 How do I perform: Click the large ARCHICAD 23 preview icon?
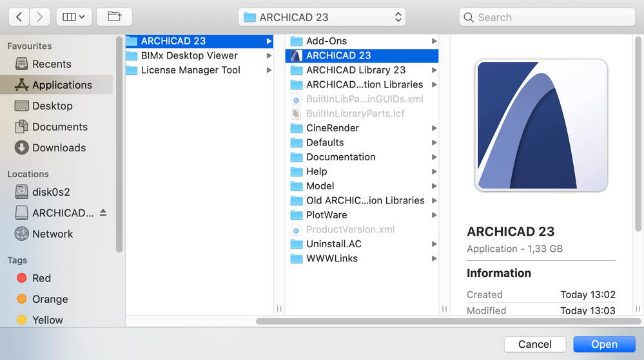point(542,125)
